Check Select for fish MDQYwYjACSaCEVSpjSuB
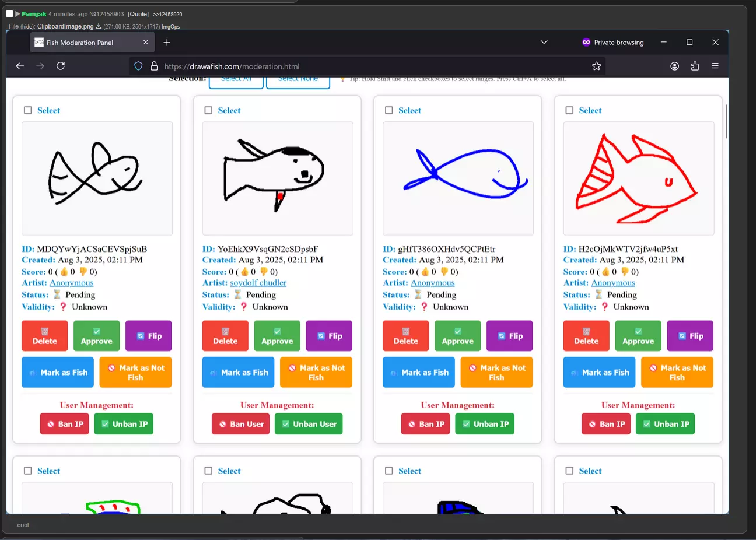Screen dimensions: 756x540 pyautogui.click(x=28, y=110)
